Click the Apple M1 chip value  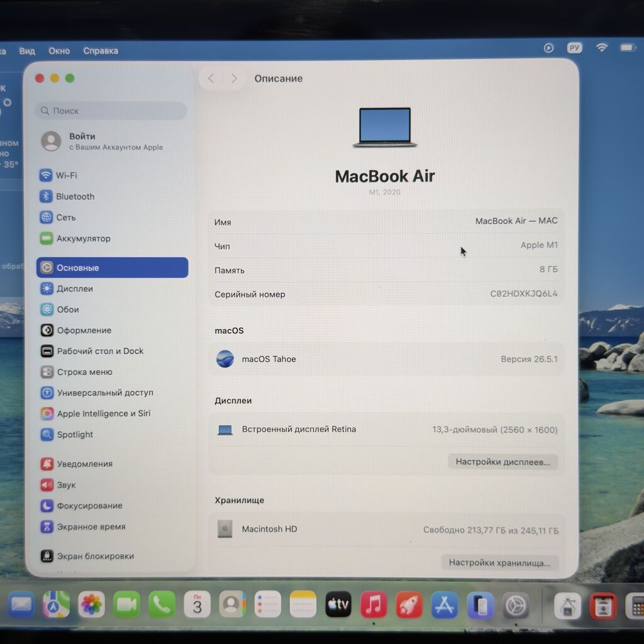[x=539, y=245]
